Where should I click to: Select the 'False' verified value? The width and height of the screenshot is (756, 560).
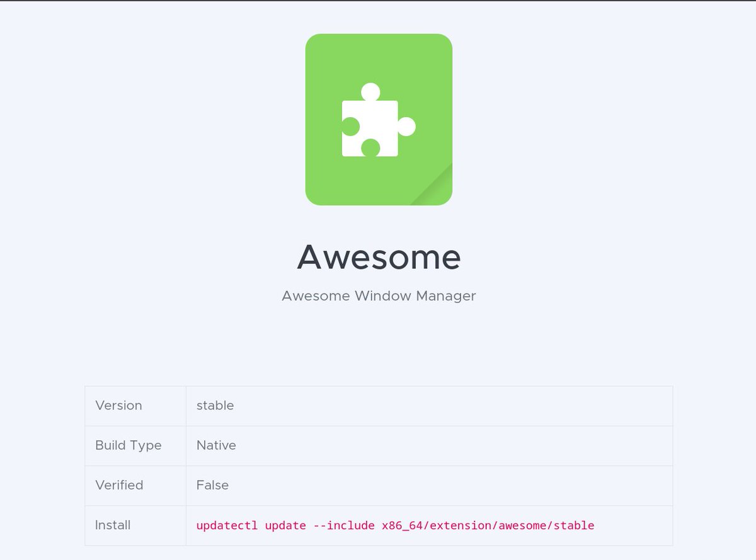pos(212,485)
